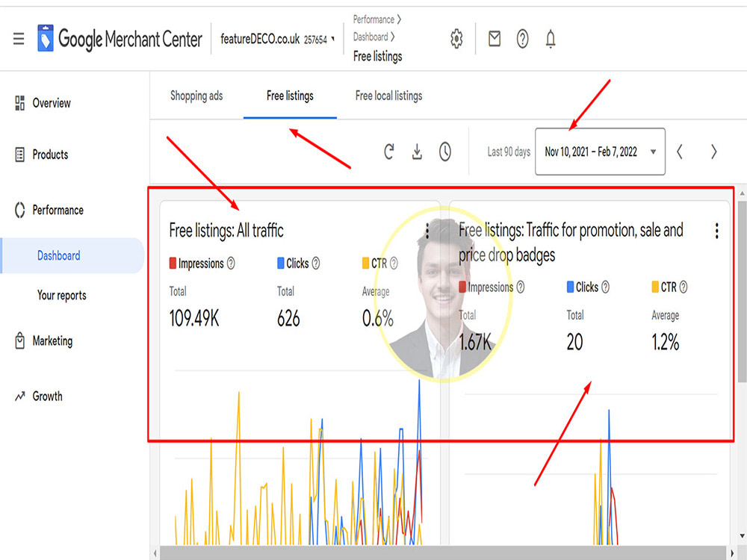747x560 pixels.
Task: Click the Free listings: All traffic title
Action: tap(226, 231)
